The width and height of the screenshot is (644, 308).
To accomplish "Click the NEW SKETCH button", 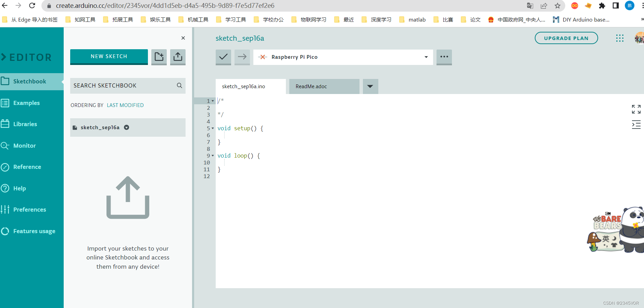I will 109,56.
